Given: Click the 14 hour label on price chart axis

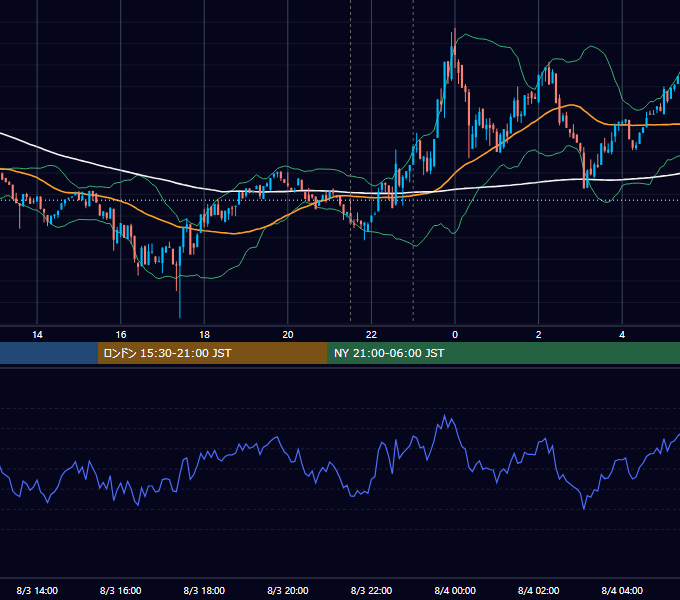Looking at the screenshot, I should [x=37, y=335].
